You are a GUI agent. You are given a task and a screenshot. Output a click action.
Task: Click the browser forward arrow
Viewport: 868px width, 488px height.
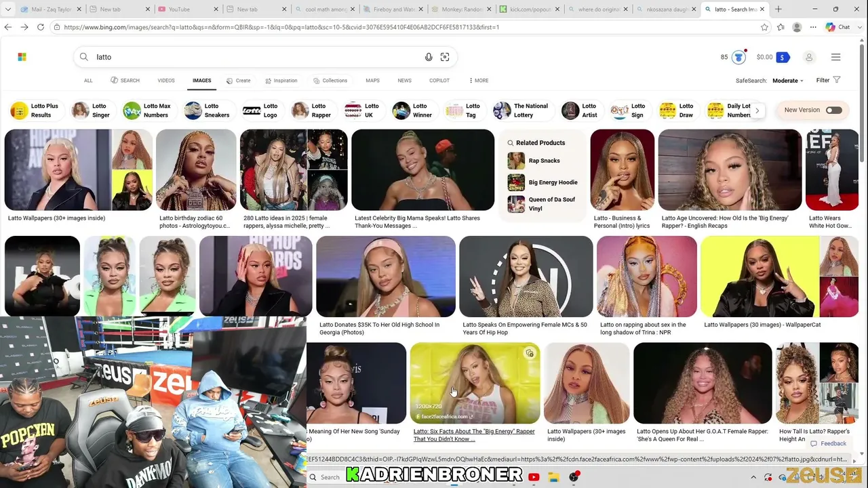(24, 27)
